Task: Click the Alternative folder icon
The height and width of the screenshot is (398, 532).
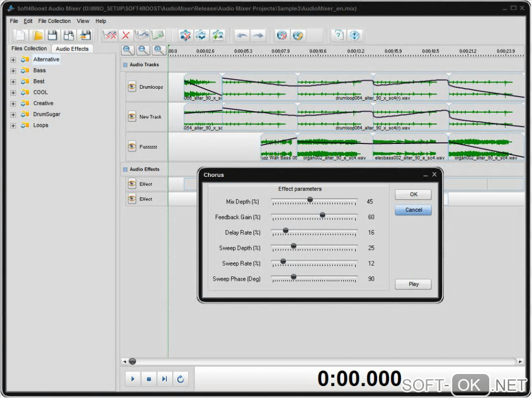Action: tap(25, 59)
